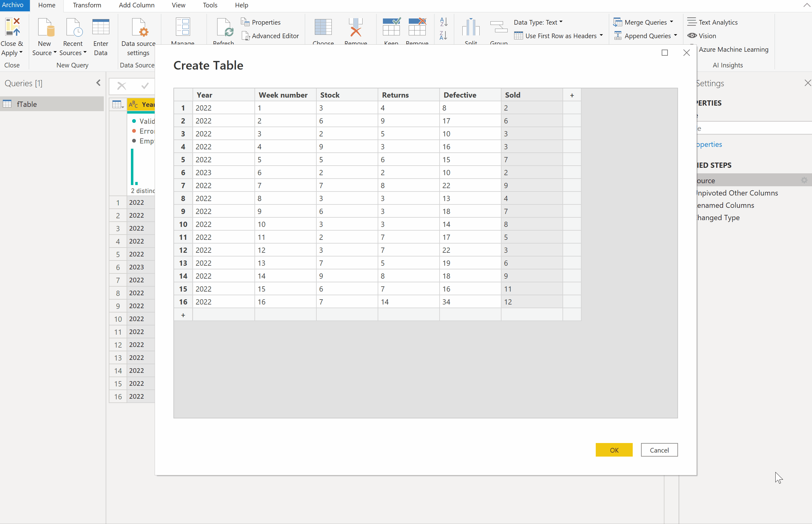Open Source step settings gear
This screenshot has width=812, height=524.
point(804,180)
